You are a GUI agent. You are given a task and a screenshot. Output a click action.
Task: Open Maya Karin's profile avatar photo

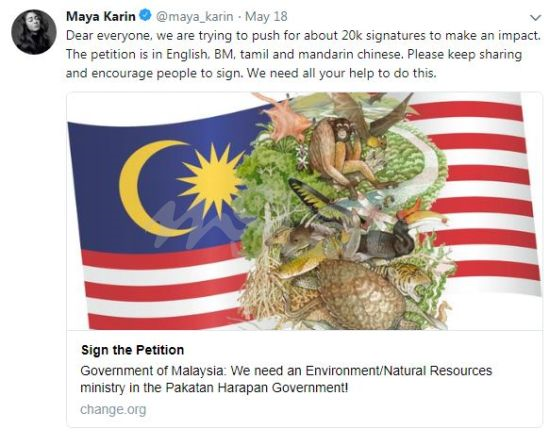(34, 32)
